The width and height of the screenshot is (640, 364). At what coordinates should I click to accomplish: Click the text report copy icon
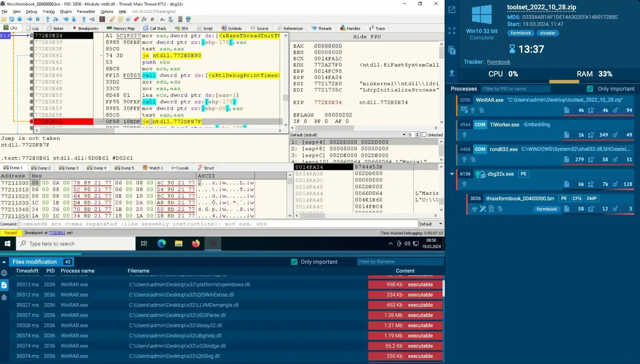(x=452, y=51)
